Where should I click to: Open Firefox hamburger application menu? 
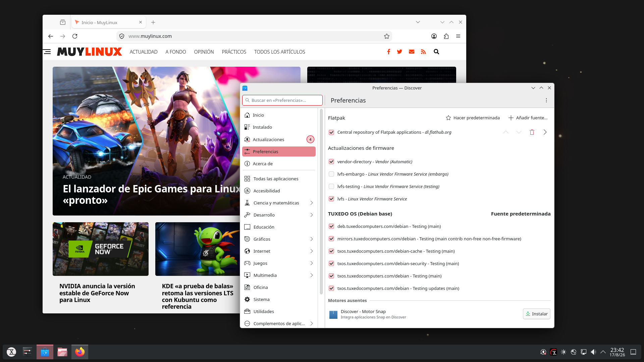pos(458,36)
